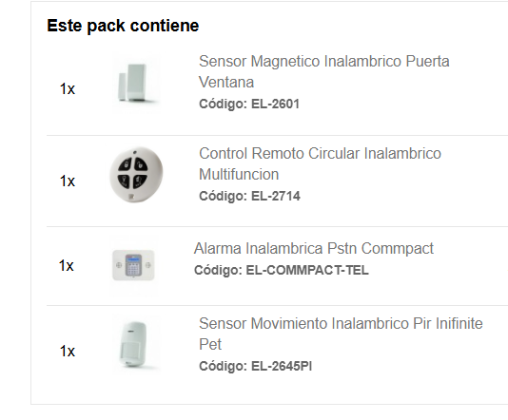The image size is (508, 420).
Task: Click the 1x quantity beside the remote control
Action: [x=68, y=181]
